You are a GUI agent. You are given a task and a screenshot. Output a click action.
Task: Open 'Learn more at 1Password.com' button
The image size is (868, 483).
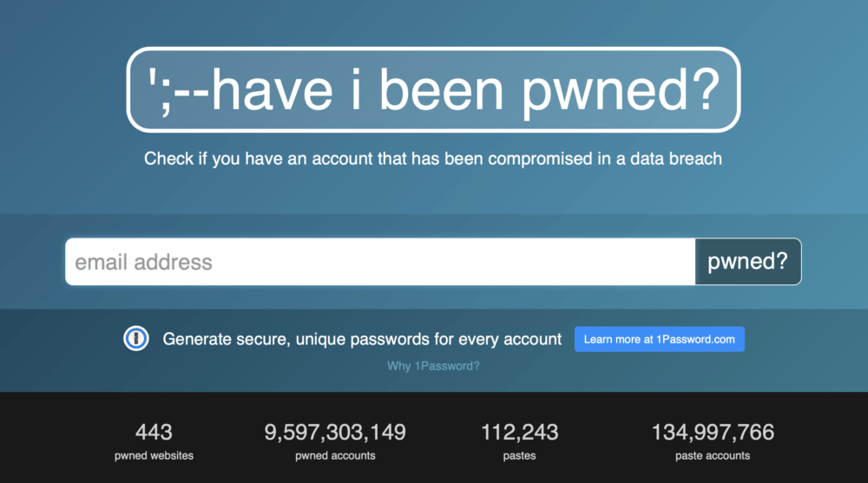click(x=659, y=339)
